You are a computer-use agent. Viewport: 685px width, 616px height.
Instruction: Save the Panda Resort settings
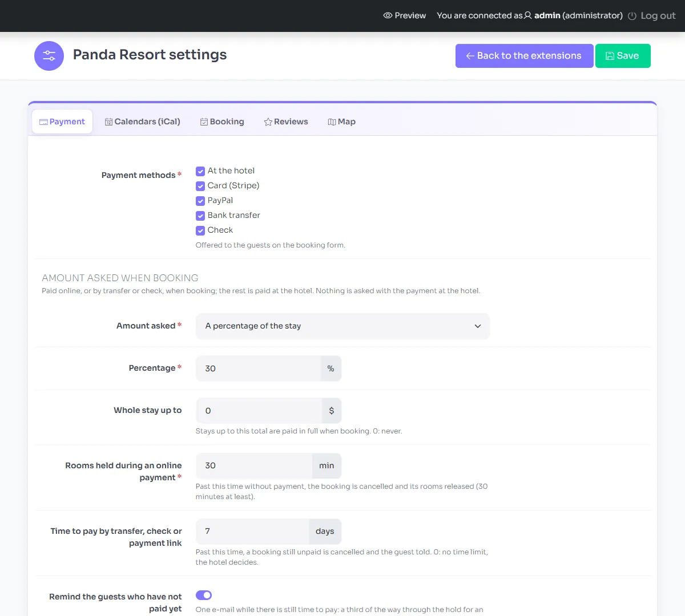coord(623,56)
